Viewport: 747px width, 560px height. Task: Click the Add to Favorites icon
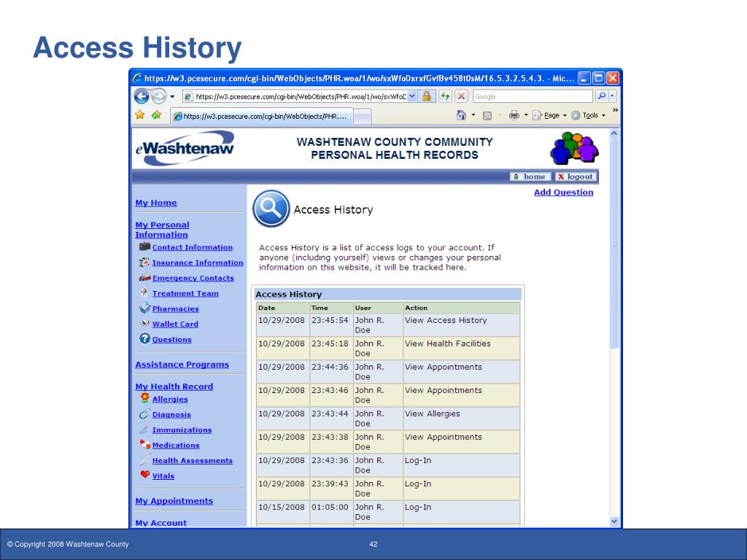click(156, 114)
